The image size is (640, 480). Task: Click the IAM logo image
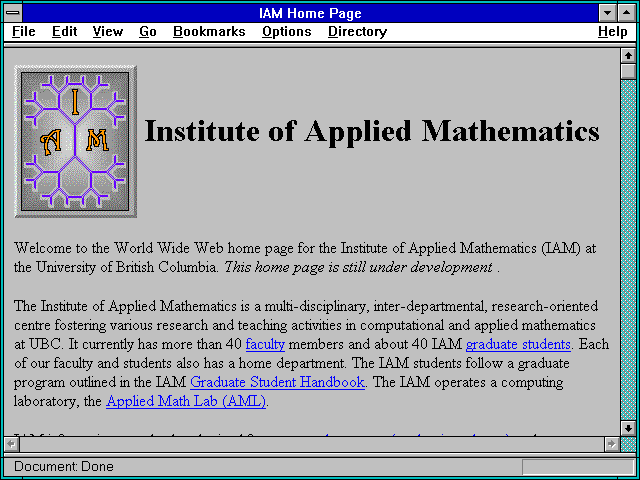click(76, 141)
